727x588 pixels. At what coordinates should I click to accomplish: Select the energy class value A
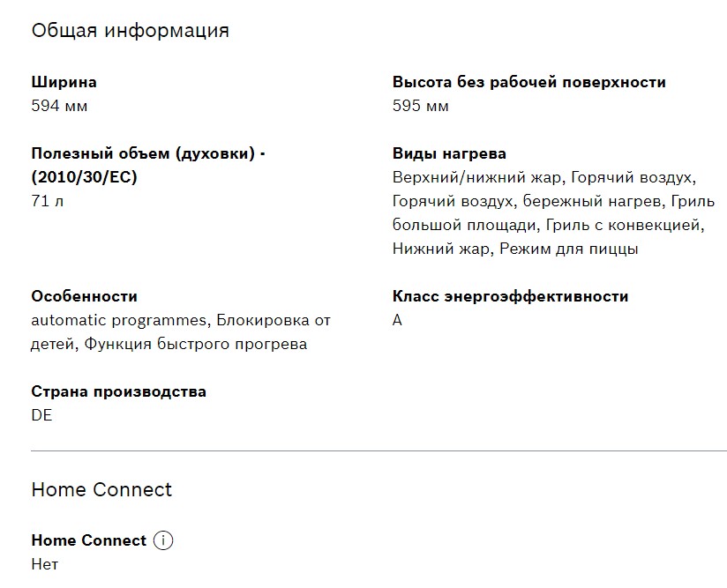tap(397, 320)
